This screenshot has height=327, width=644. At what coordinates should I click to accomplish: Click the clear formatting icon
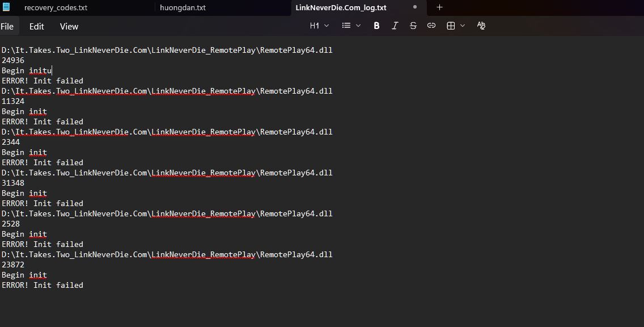pos(481,26)
